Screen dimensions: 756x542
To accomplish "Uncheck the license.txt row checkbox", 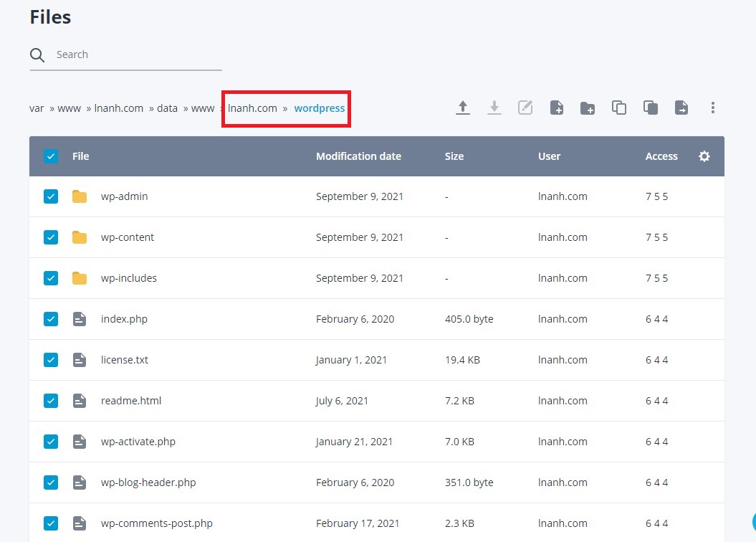I will [51, 360].
